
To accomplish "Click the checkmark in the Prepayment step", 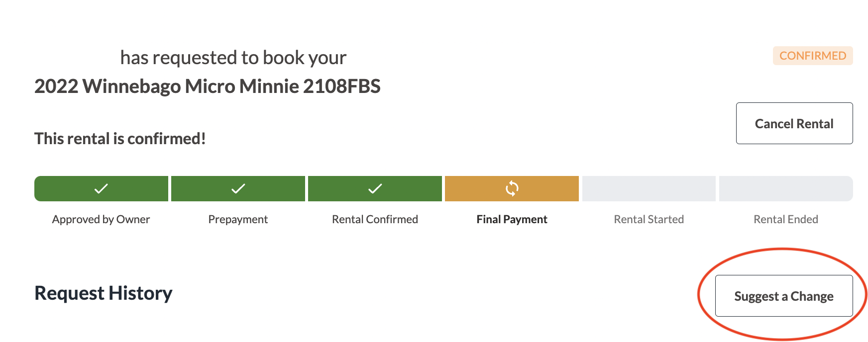I will click(x=238, y=188).
